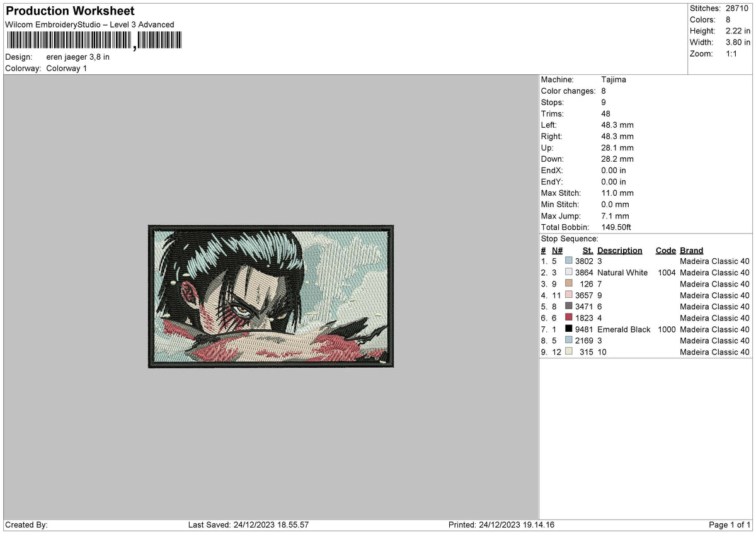Select stop 3 tan color swatch
This screenshot has width=756, height=534.
pyautogui.click(x=569, y=284)
